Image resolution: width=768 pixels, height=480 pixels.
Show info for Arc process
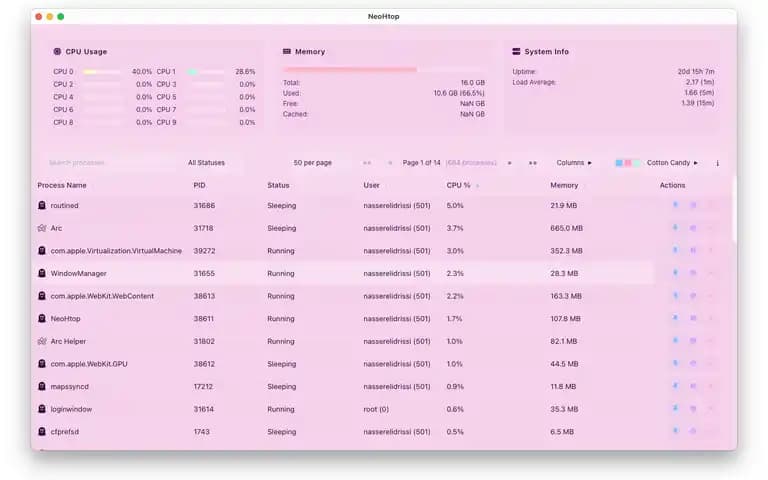[693, 228]
